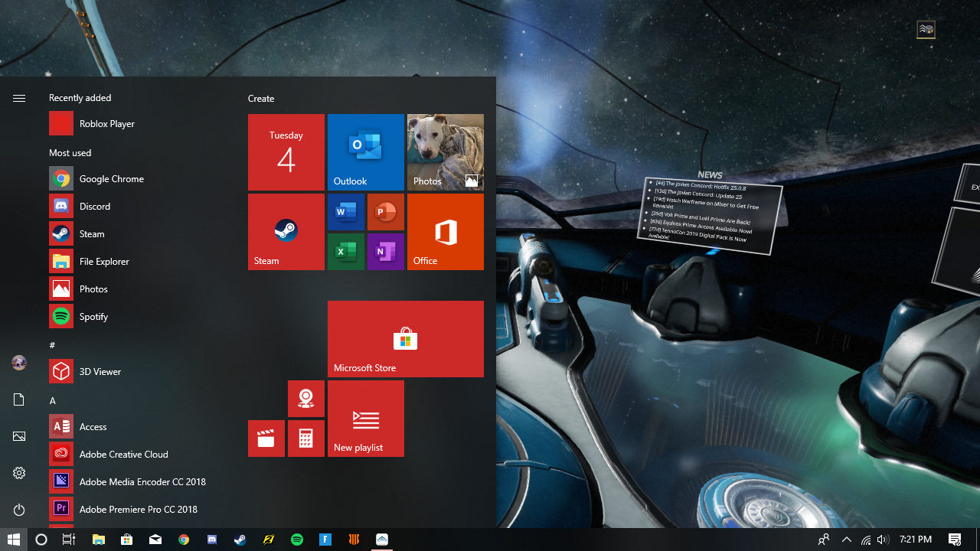Open the Wi-Fi network flyout
This screenshot has height=551, width=980.
866,540
